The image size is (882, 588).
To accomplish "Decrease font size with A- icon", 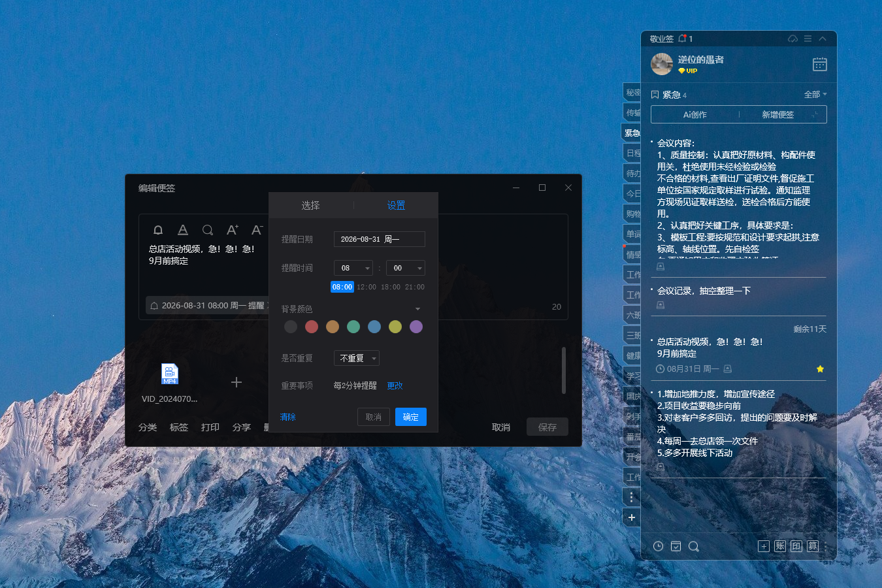I will click(257, 230).
